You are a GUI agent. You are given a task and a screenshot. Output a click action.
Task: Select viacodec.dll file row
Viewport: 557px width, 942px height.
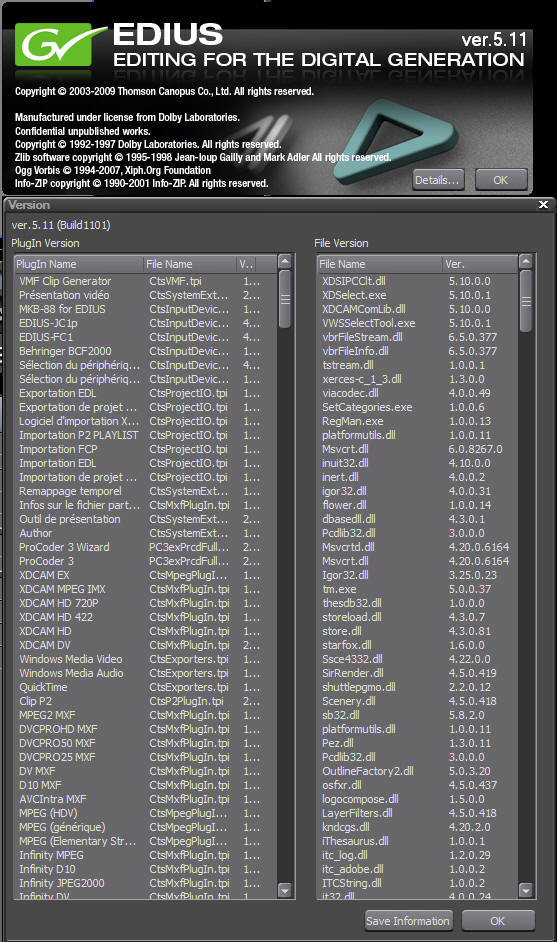[417, 393]
